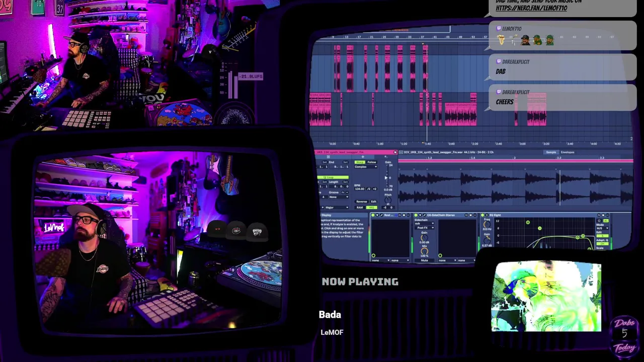Click the wrench icon on C6-SideChain Stereo
This screenshot has width=644, height=362.
[424, 215]
